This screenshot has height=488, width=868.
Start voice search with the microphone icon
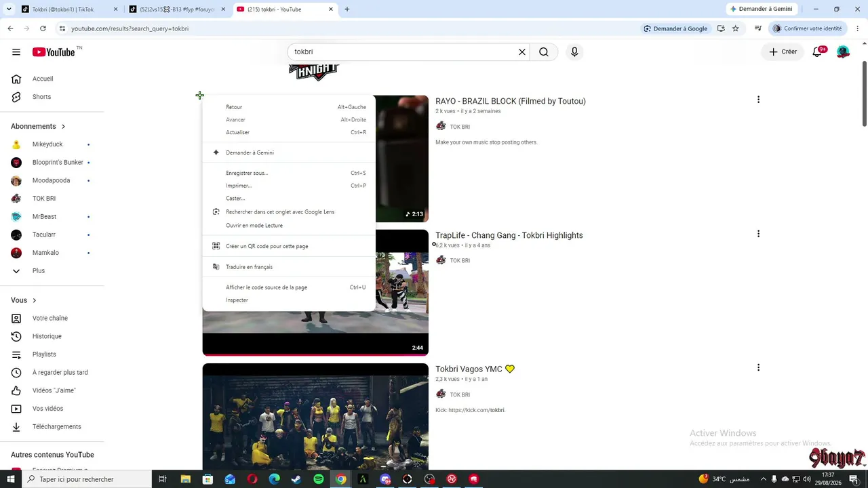coord(574,52)
